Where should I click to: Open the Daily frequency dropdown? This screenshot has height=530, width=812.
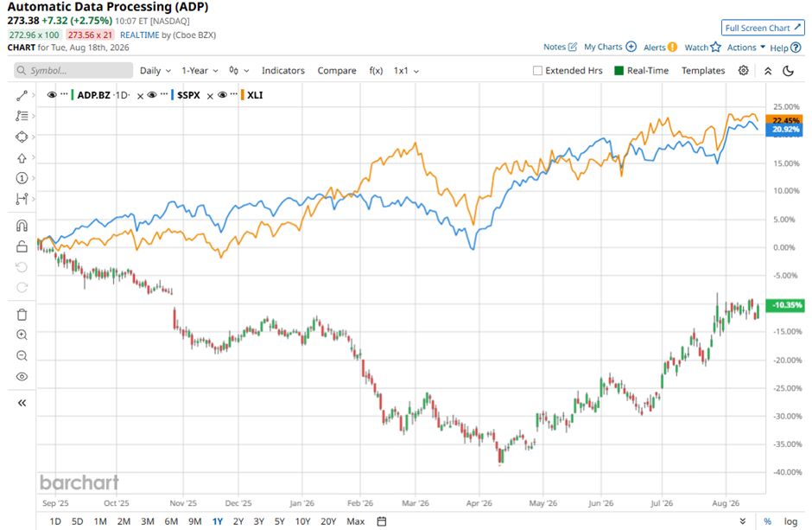pyautogui.click(x=155, y=70)
